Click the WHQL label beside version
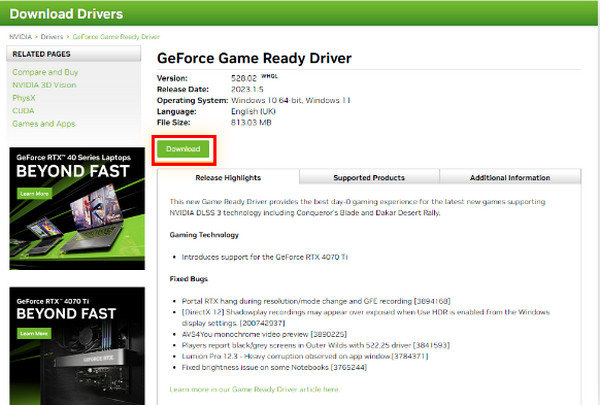Image resolution: width=600 pixels, height=405 pixels. point(269,76)
